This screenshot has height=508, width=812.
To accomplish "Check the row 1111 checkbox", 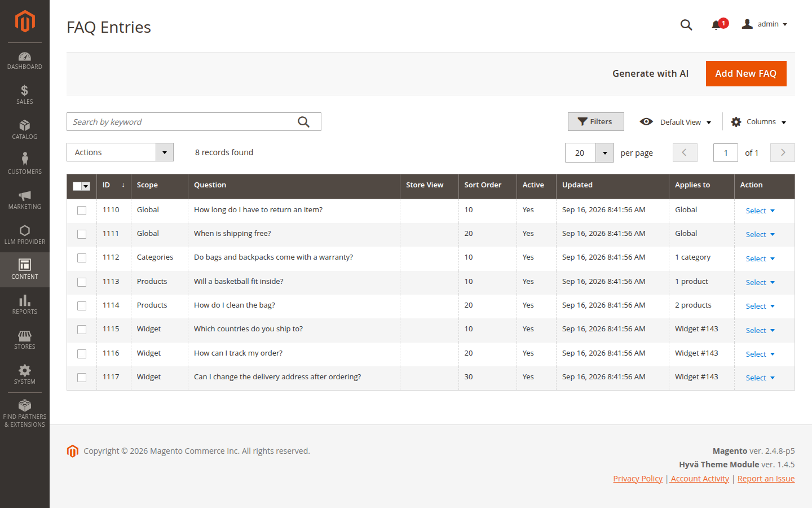I will [82, 234].
